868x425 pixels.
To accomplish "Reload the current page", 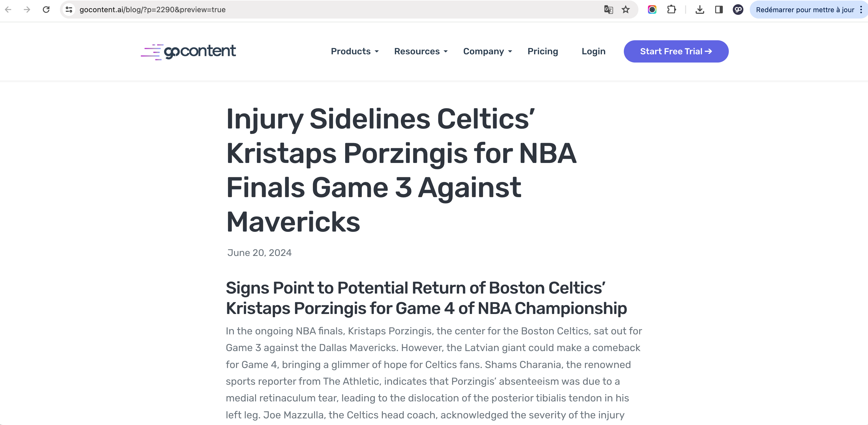I will coord(46,10).
